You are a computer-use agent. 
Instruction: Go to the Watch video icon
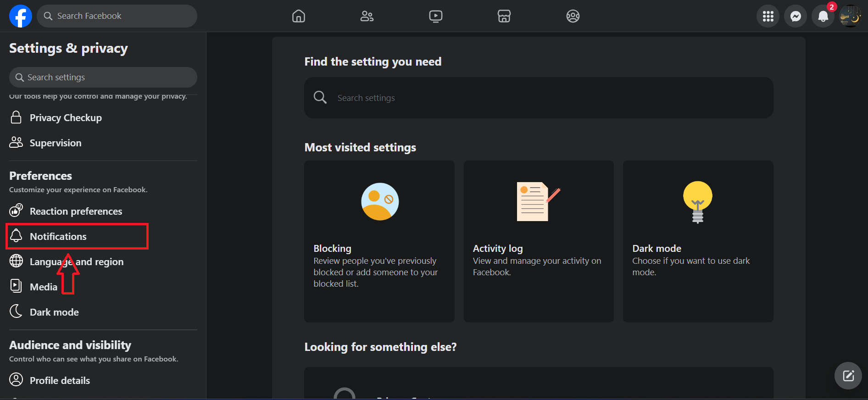tap(435, 17)
